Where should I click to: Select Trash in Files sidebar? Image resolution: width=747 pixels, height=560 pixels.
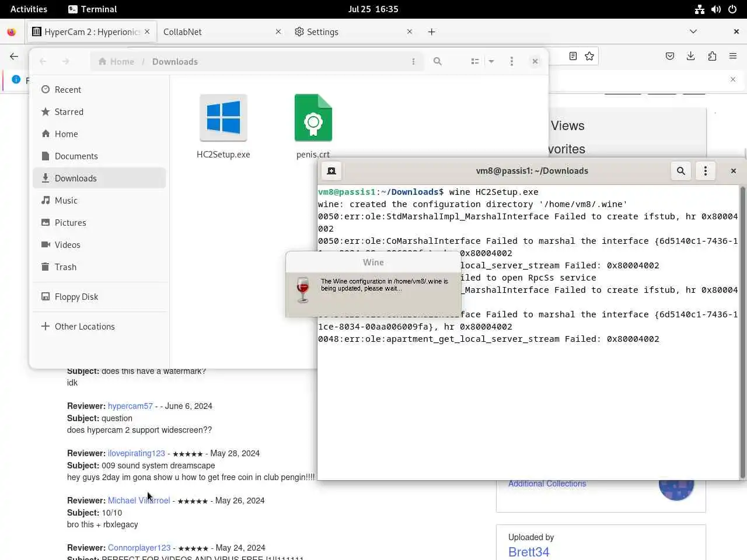[99, 267]
